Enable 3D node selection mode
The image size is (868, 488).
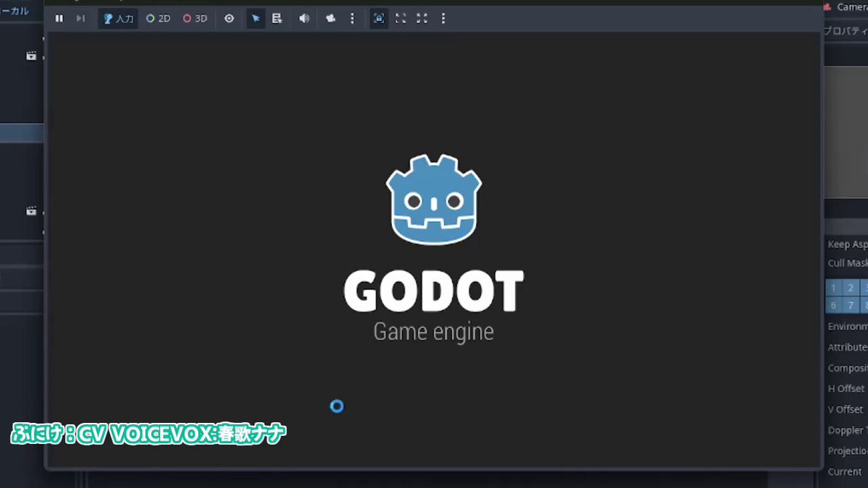pos(195,19)
